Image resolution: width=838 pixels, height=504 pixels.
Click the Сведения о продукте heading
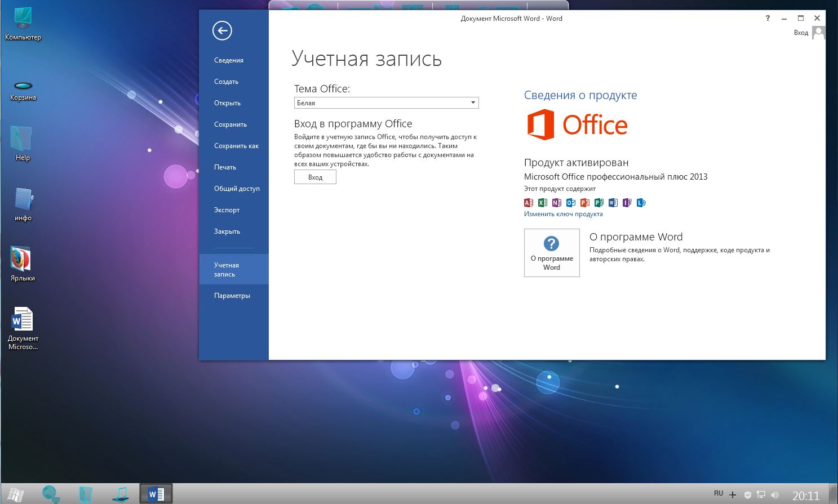[x=580, y=95]
